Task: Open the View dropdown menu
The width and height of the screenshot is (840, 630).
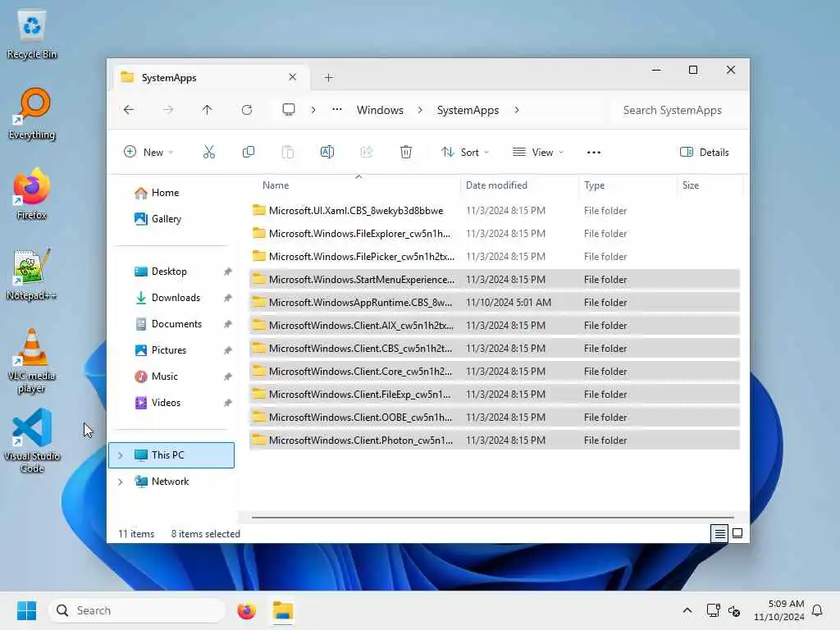Action: [538, 152]
